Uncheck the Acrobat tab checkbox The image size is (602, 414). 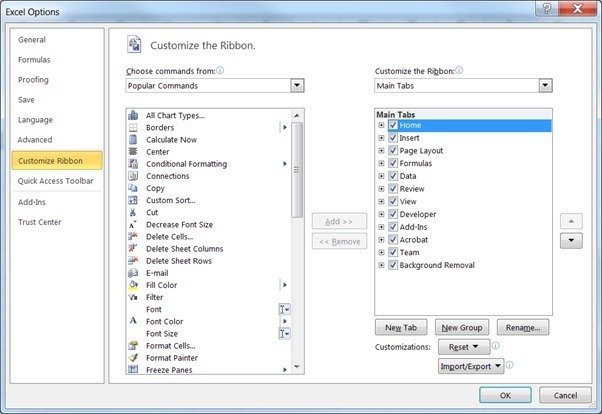[x=393, y=239]
